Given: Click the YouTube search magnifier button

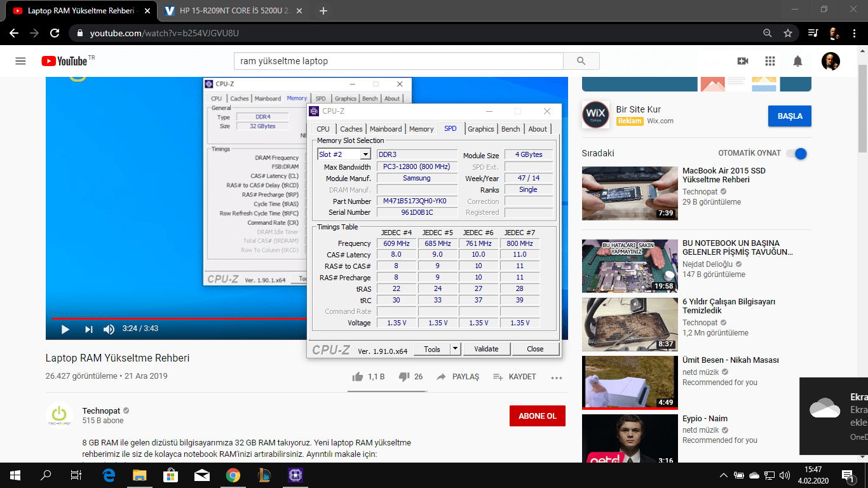Looking at the screenshot, I should click(581, 61).
